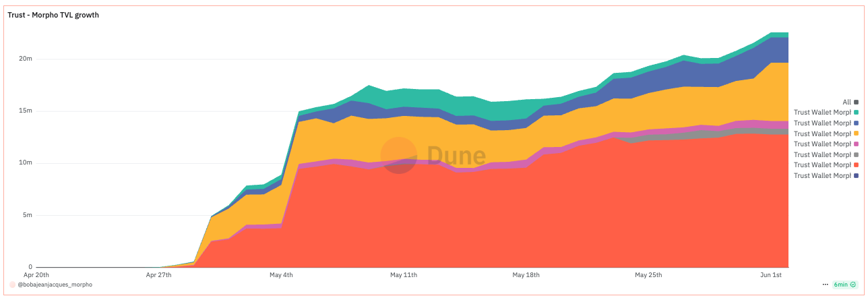Open the Trust - Morpho TVL growth title
Screen dimensions: 868x296
pyautogui.click(x=53, y=15)
